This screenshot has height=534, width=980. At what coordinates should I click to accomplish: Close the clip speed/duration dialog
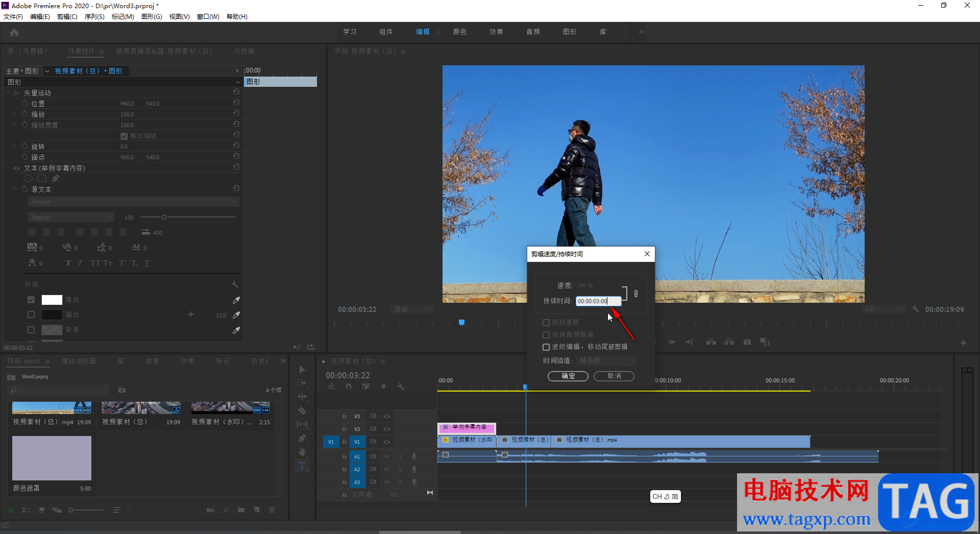[647, 254]
